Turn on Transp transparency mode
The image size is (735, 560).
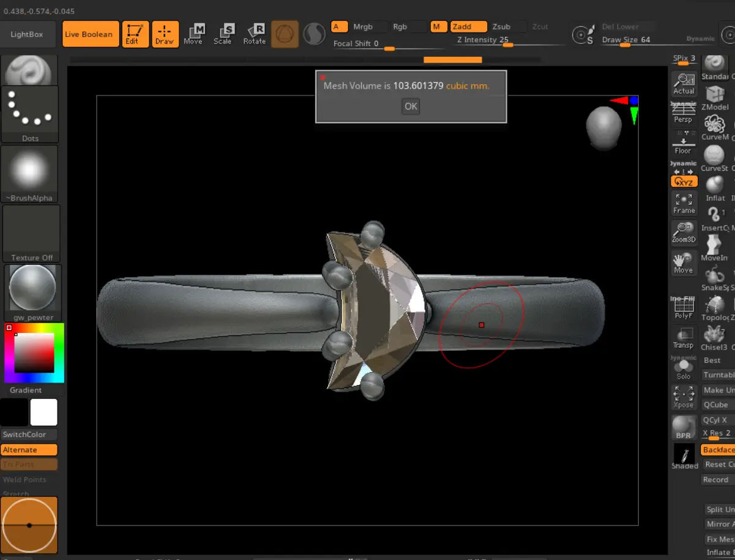click(684, 337)
